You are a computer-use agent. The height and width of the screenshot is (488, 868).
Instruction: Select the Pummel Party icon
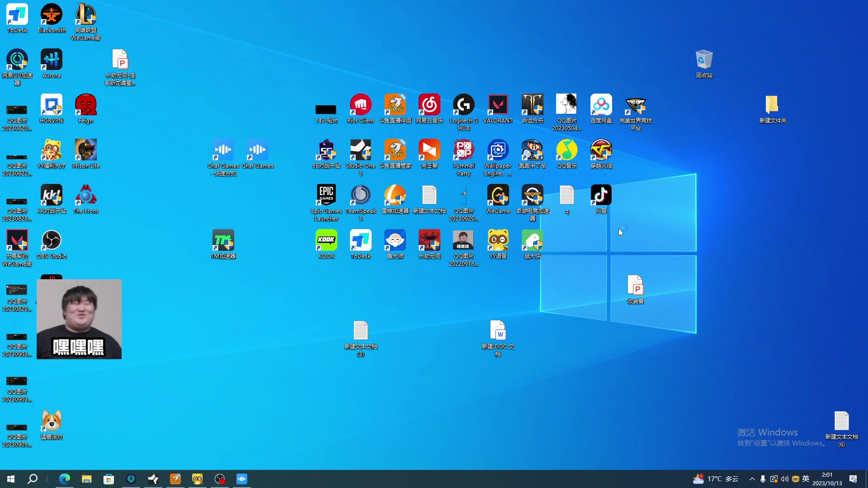pos(464,158)
